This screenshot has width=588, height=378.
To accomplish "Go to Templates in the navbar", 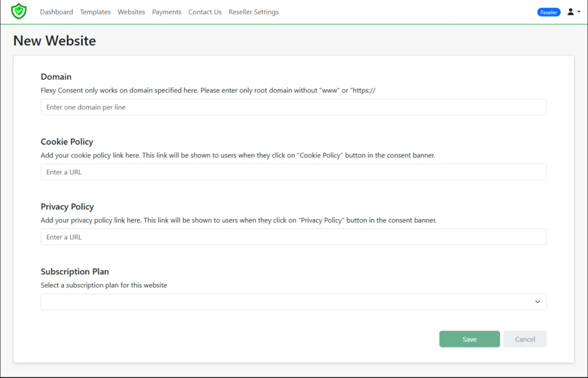I will 95,12.
